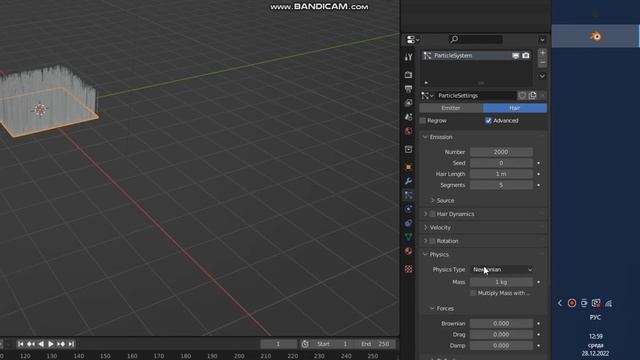Adjust the Damp force value
Screen dimensions: 640x360
(x=502, y=346)
